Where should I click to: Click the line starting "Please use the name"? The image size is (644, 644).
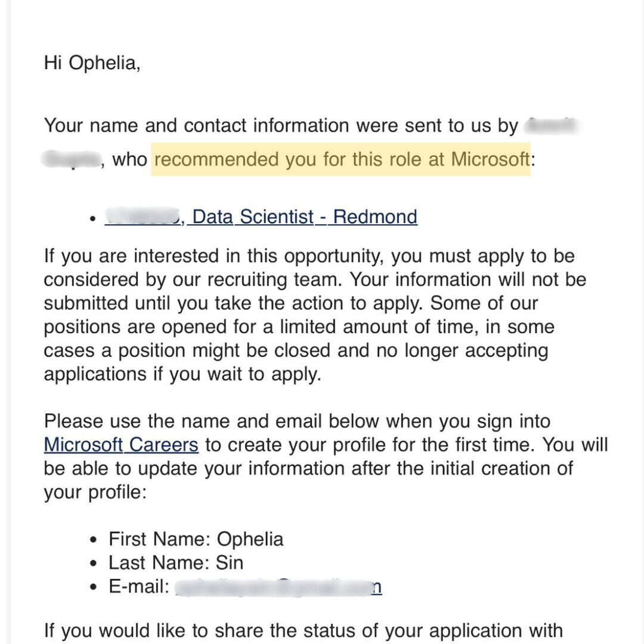[297, 421]
